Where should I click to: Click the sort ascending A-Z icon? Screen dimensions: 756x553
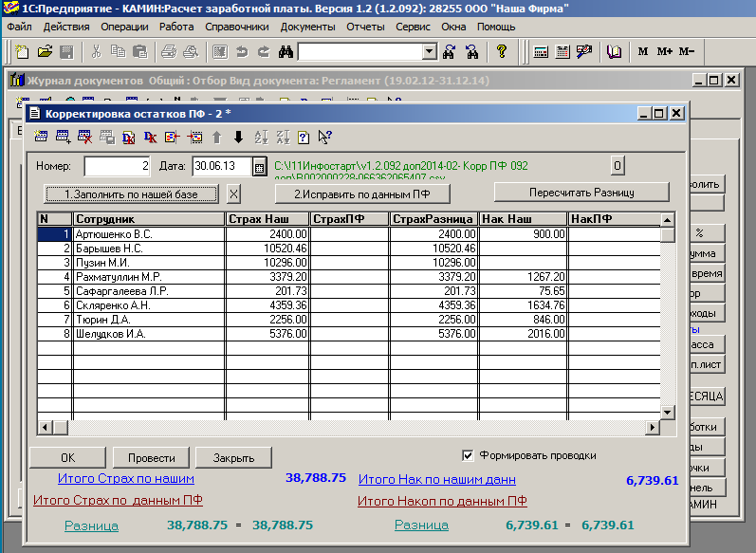[x=263, y=137]
